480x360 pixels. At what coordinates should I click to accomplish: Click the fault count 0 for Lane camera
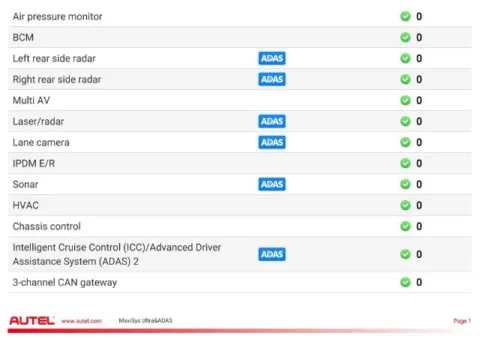click(x=419, y=142)
